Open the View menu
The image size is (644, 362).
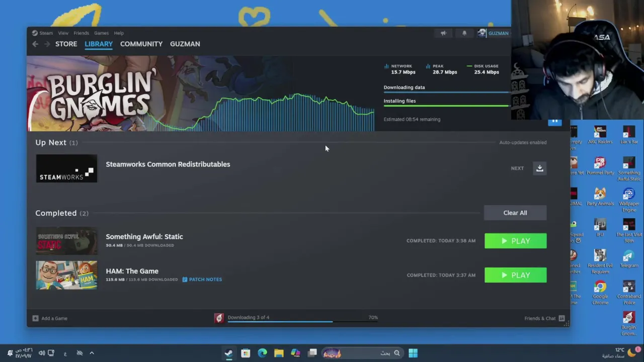point(63,33)
